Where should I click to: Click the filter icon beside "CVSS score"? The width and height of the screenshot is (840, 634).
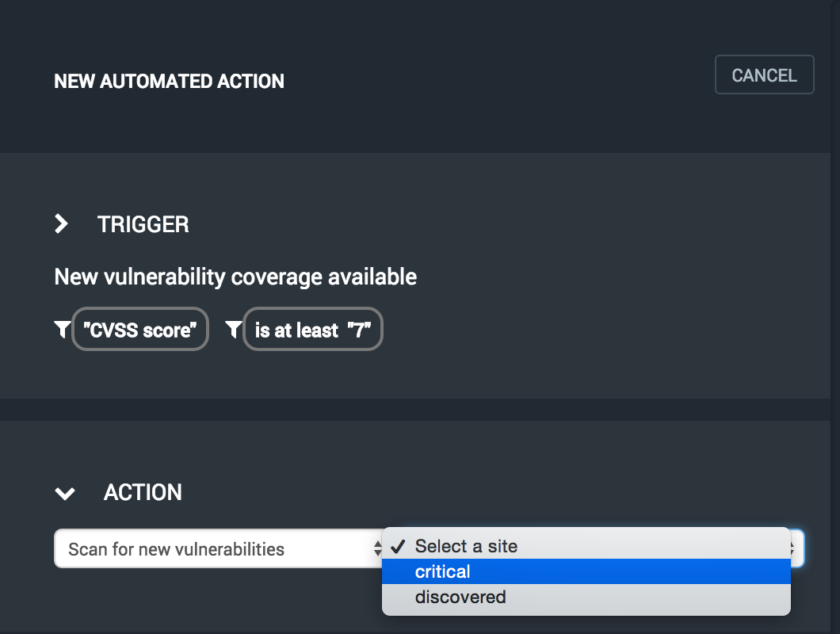[62, 330]
